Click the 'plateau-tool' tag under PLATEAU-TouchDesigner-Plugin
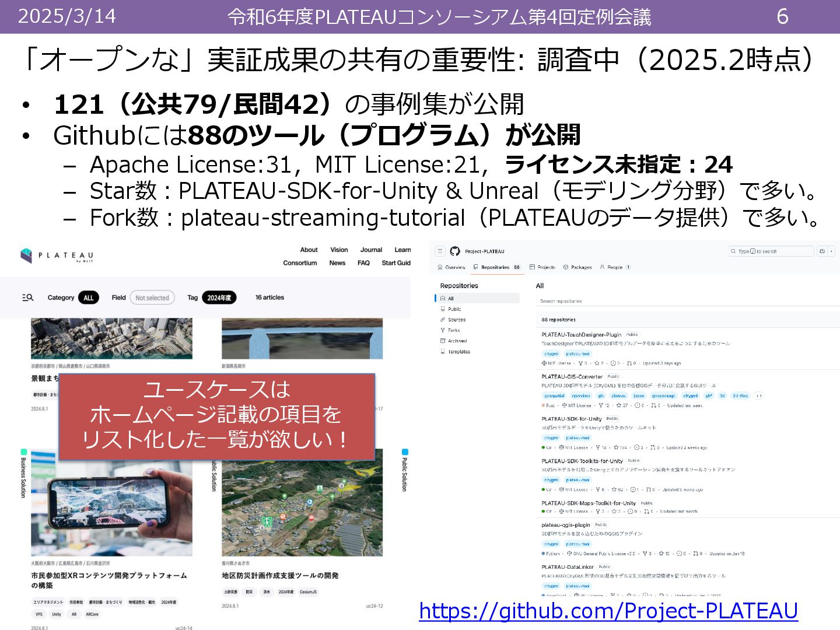This screenshot has height=630, width=840. 577,354
